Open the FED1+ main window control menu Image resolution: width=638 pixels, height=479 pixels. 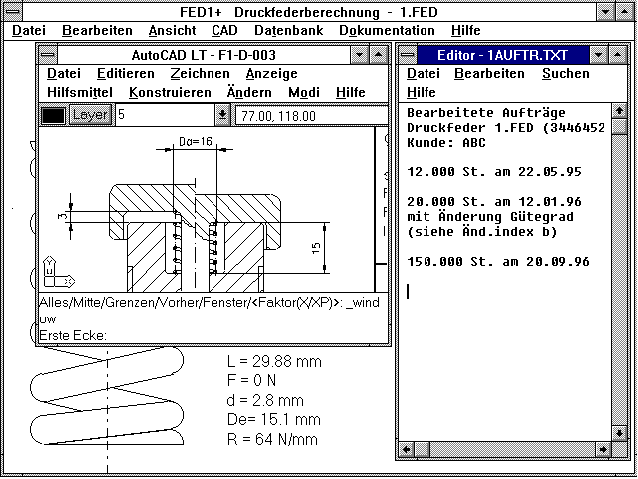(x=11, y=12)
